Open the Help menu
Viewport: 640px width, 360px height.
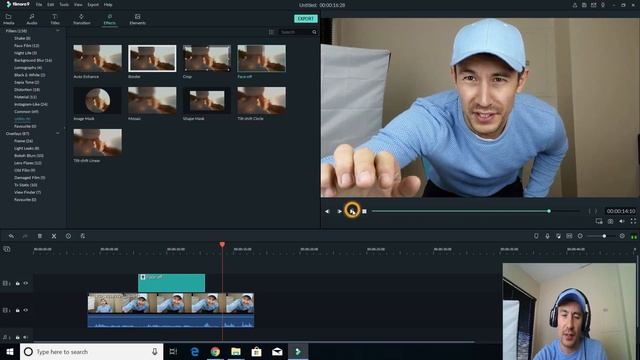[108, 4]
